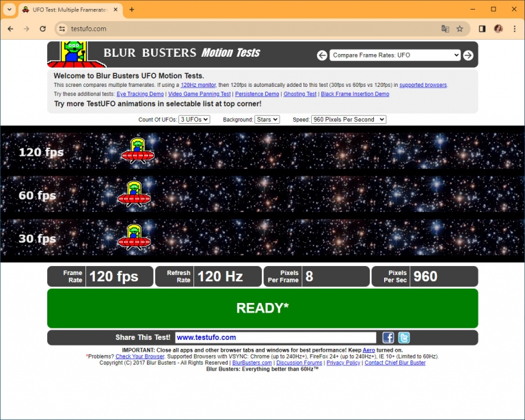
Task: Click the Pixels Per Sec value 960
Action: coord(425,276)
